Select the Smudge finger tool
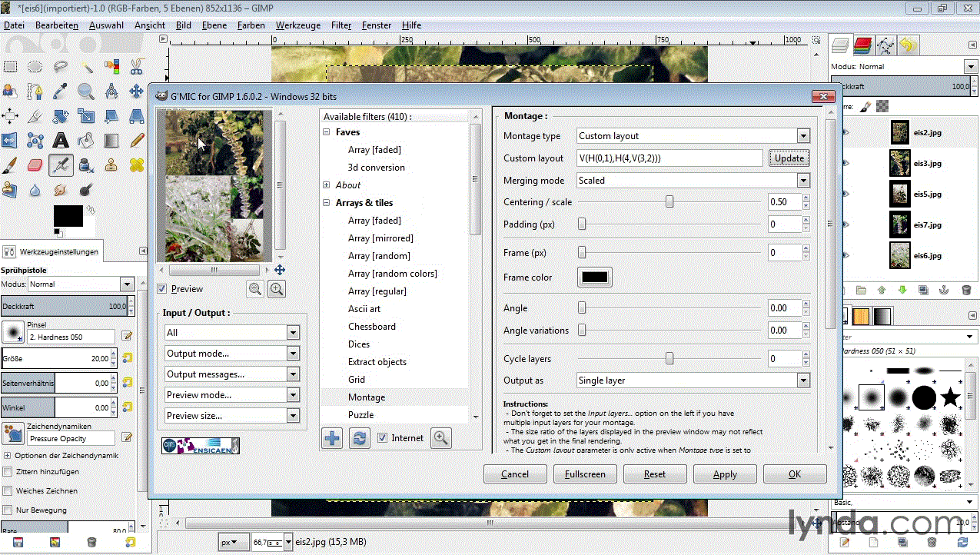This screenshot has width=980, height=555. [61, 190]
